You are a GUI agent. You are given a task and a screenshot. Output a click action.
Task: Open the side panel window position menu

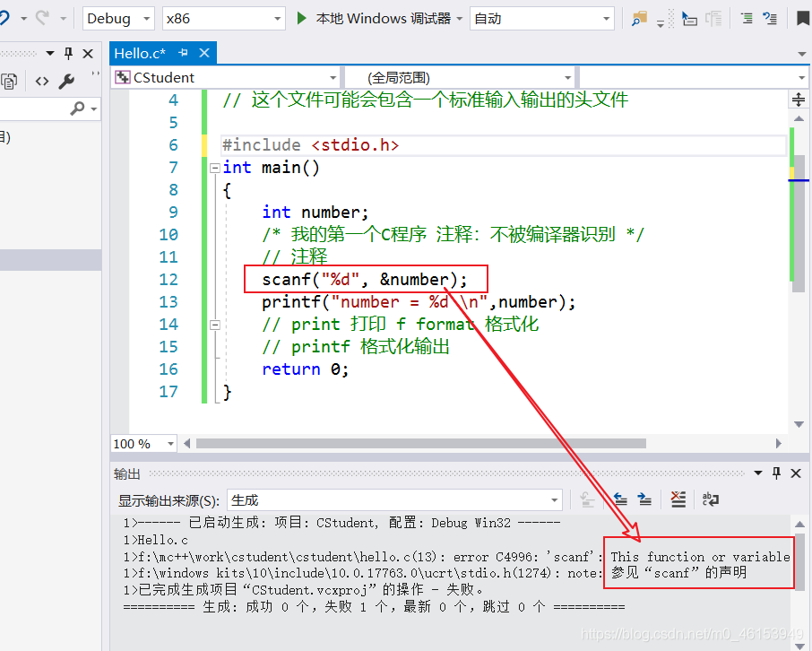point(50,54)
